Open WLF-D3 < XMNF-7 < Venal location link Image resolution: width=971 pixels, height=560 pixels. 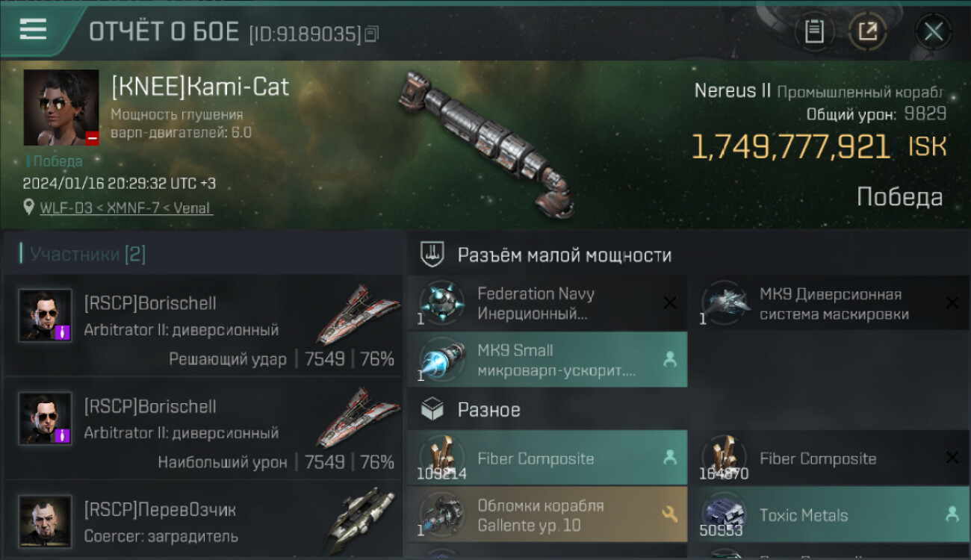(x=126, y=208)
